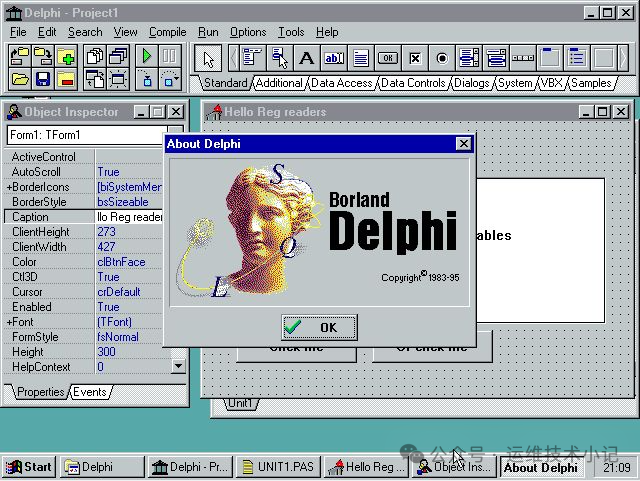Click the Object Inspector scroll down arrow
The width and height of the screenshot is (640, 481).
tap(178, 366)
